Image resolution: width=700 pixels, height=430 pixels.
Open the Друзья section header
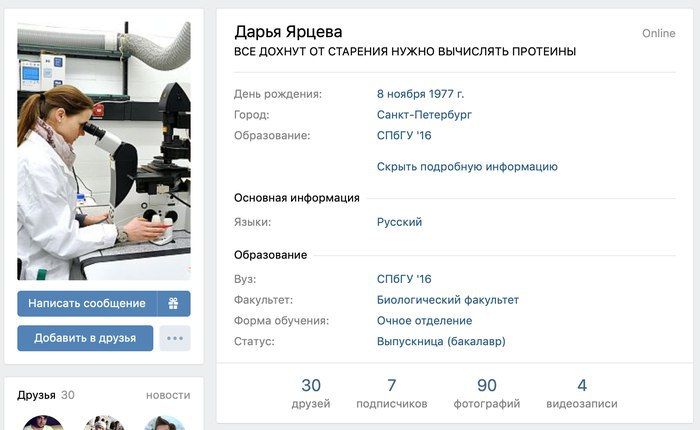tap(36, 395)
